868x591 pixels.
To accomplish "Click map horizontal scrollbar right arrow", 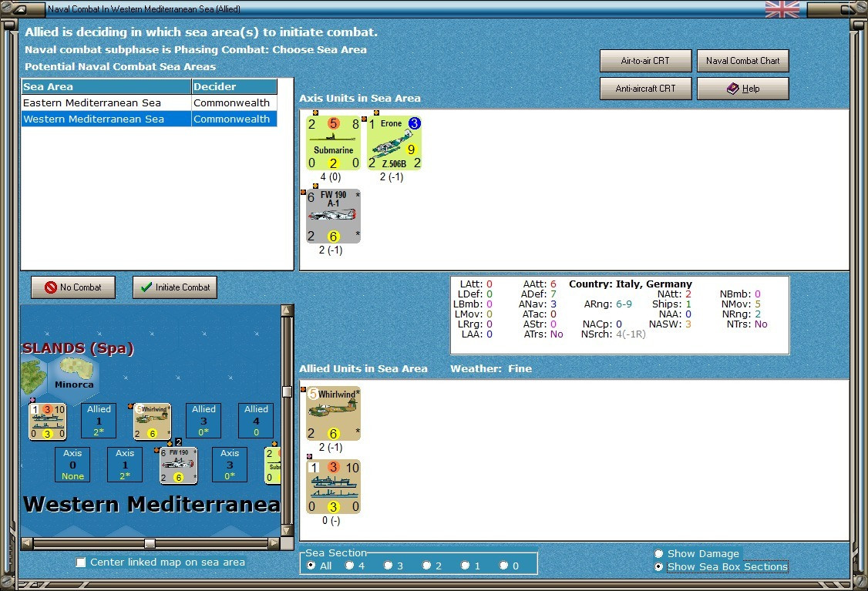I will 274,543.
